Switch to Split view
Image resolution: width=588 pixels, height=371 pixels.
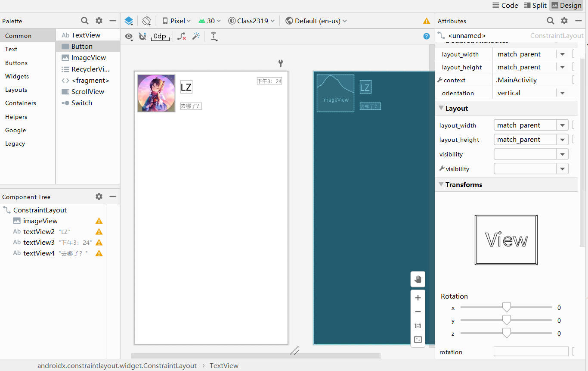[535, 5]
